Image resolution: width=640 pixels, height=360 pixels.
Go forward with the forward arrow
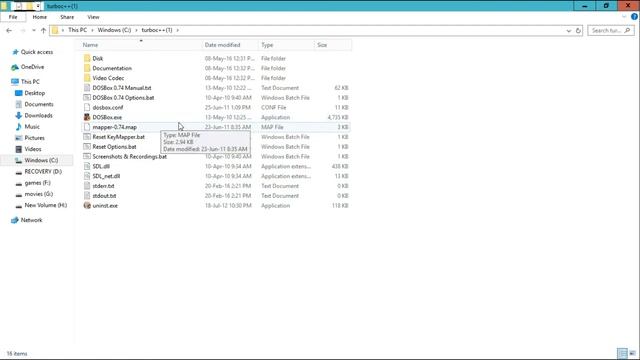[x=23, y=31]
